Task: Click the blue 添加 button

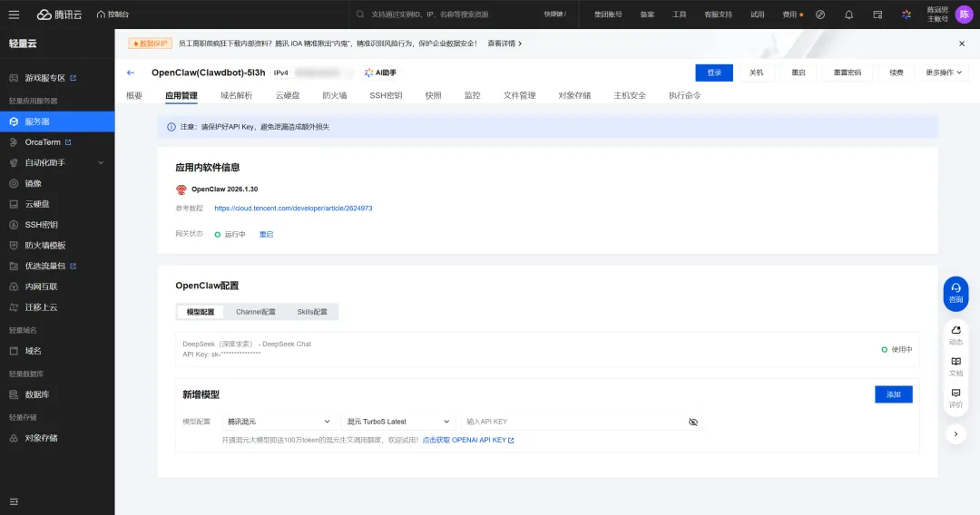Action: pyautogui.click(x=893, y=394)
